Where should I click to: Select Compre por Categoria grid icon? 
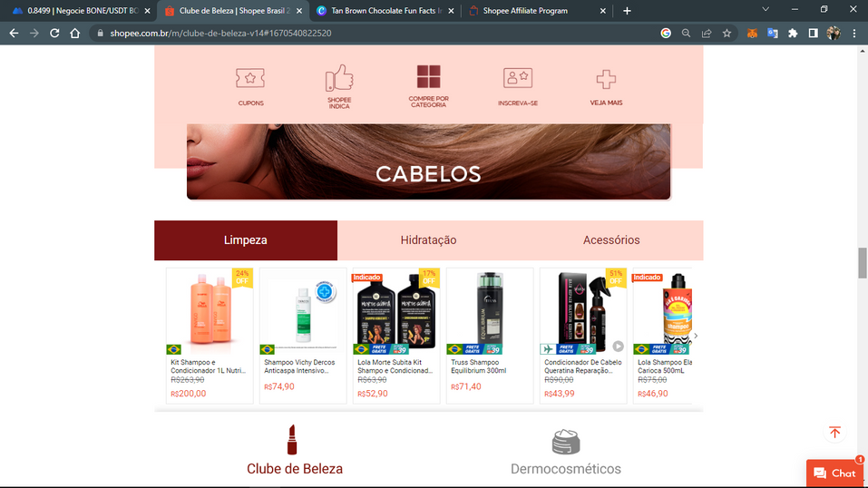[x=428, y=77]
